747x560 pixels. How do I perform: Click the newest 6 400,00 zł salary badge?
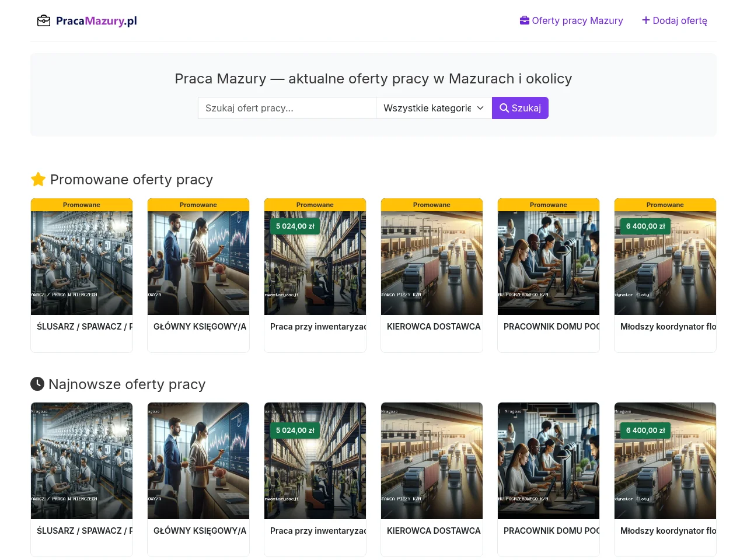pos(645,430)
